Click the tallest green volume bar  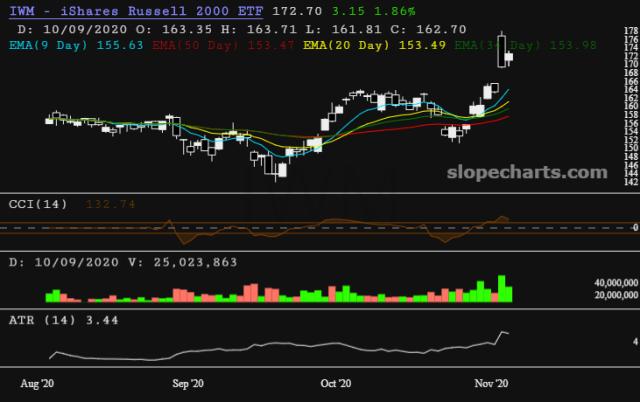[x=502, y=288]
